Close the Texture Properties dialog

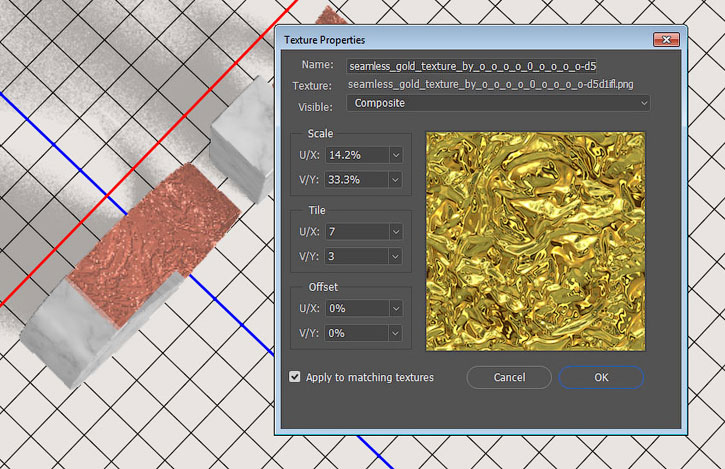pos(666,40)
